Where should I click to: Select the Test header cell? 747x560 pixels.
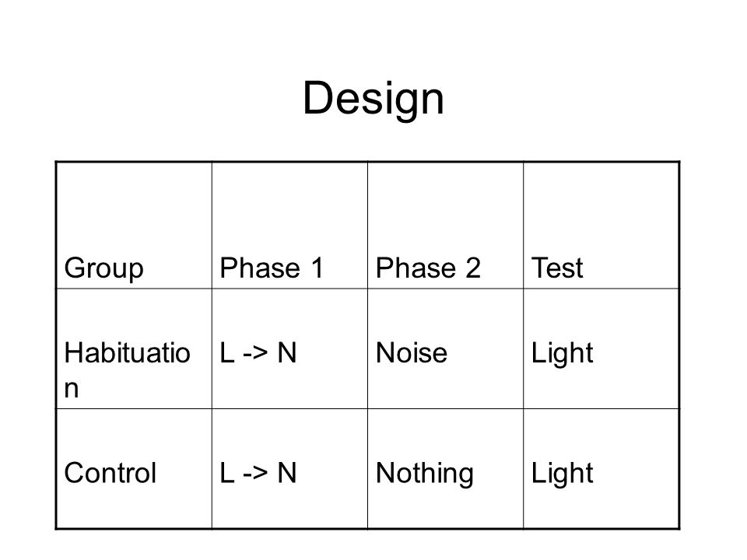(601, 226)
